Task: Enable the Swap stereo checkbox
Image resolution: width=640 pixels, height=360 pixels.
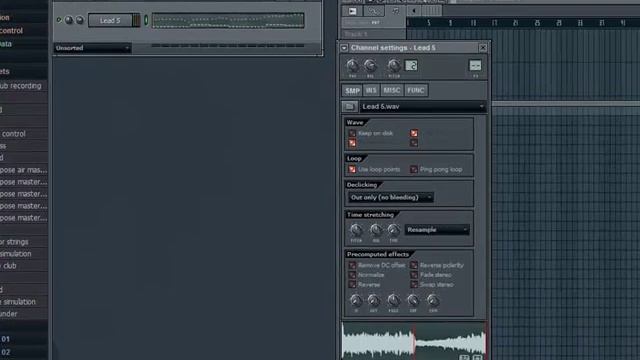Action: tap(413, 284)
